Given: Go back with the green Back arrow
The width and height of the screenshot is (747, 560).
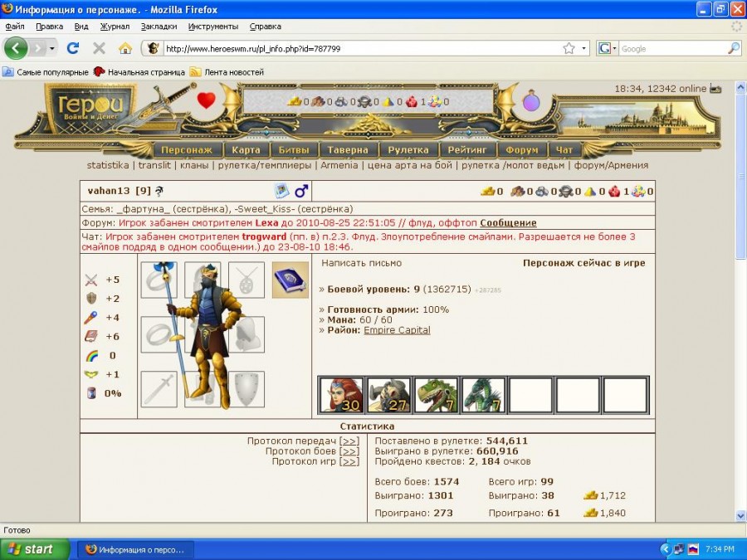Looking at the screenshot, I should pyautogui.click(x=16, y=48).
